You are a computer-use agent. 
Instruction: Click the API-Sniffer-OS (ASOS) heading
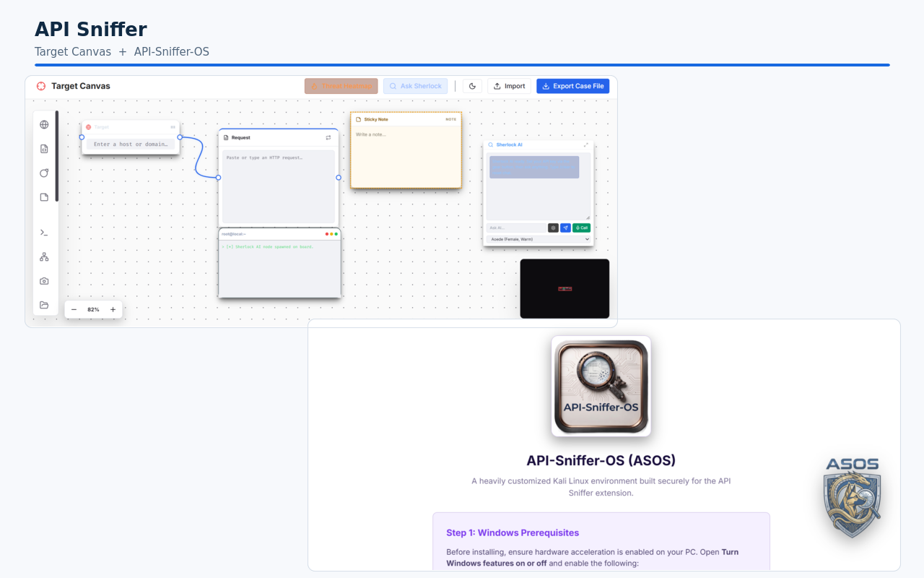point(601,461)
